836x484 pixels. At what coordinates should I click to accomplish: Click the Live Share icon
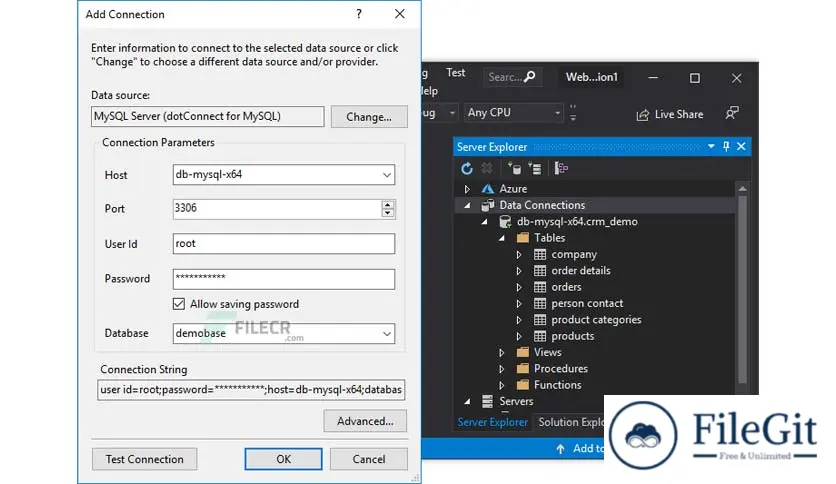click(x=642, y=115)
